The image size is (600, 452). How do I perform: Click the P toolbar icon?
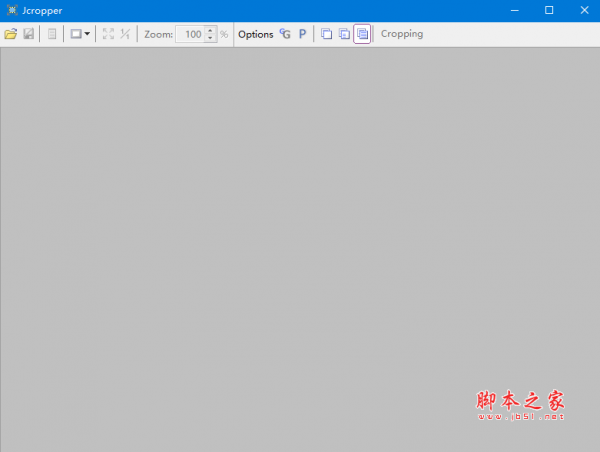coord(303,34)
